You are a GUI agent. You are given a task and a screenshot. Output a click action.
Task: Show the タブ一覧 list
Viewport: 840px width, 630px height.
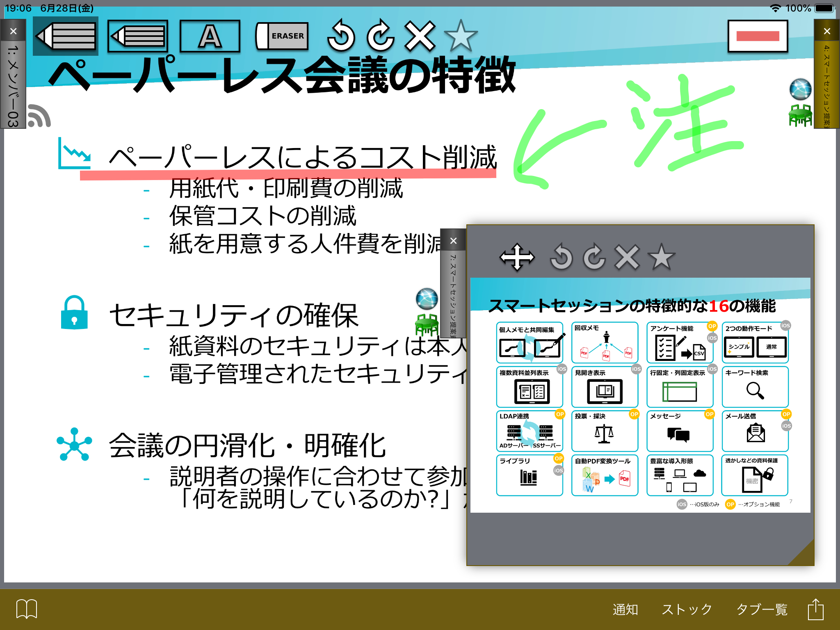[x=762, y=609]
